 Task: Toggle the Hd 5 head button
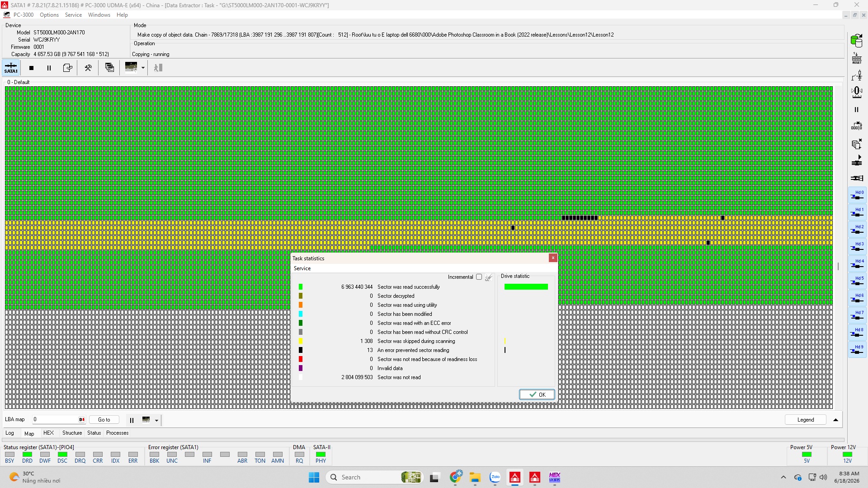pos(857,281)
